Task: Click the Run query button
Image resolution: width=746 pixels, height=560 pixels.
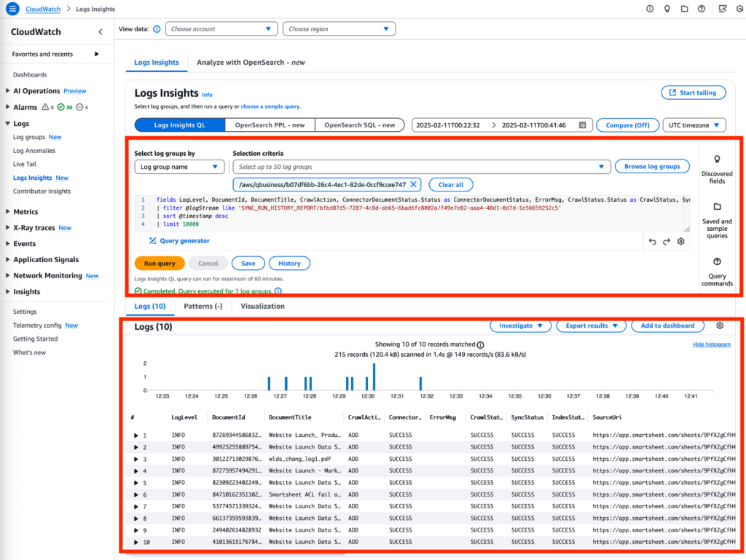Action: click(159, 264)
